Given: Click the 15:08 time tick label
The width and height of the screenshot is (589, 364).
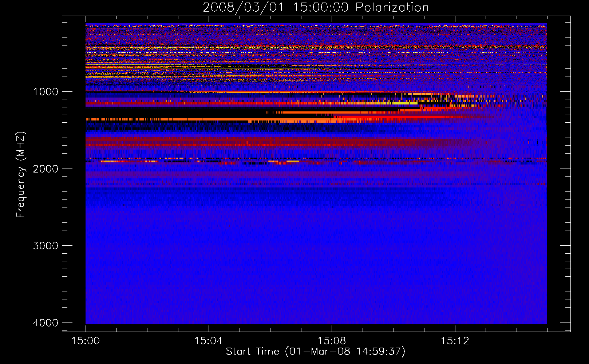Looking at the screenshot, I should [x=332, y=341].
